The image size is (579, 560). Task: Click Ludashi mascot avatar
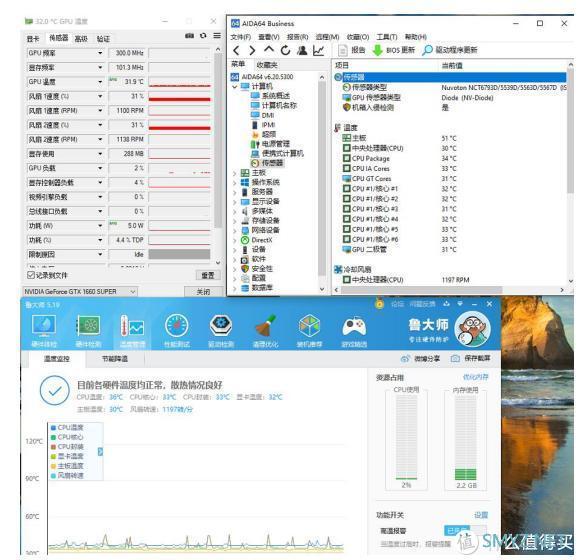[472, 329]
